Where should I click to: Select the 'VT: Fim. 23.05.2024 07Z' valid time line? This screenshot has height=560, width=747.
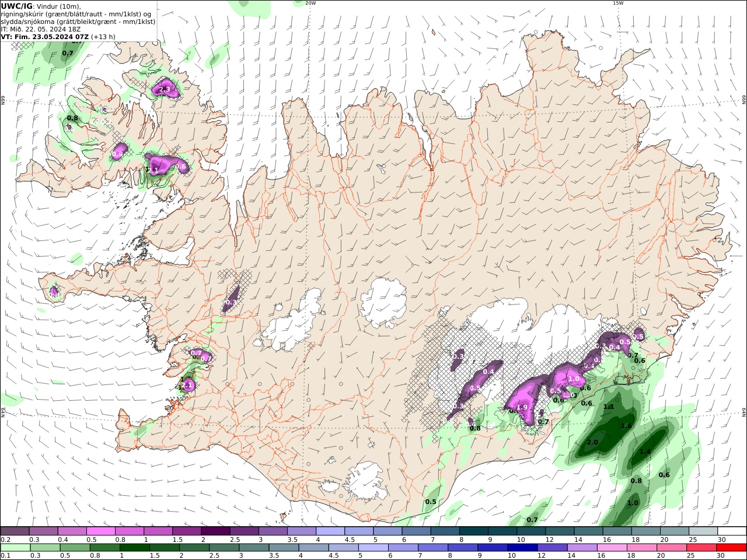(45, 36)
